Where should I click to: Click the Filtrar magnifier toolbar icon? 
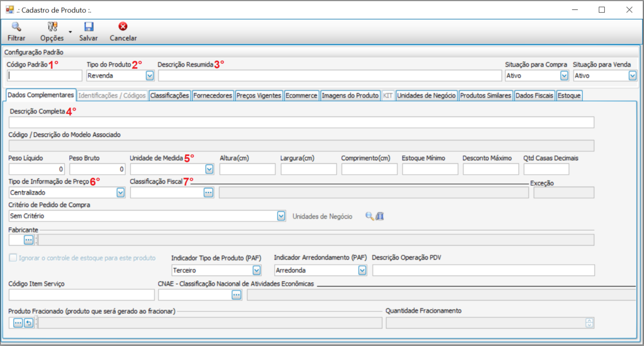pos(16,27)
